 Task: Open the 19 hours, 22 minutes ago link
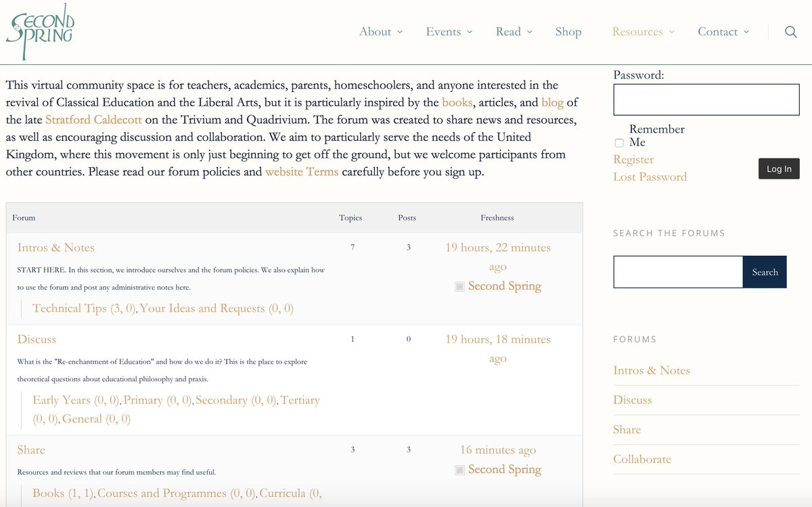[498, 257]
